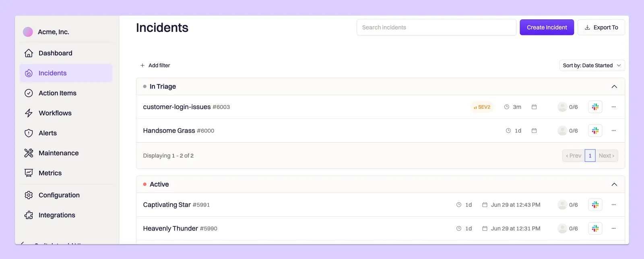Open more options for customer-login-issues row

coord(614,107)
